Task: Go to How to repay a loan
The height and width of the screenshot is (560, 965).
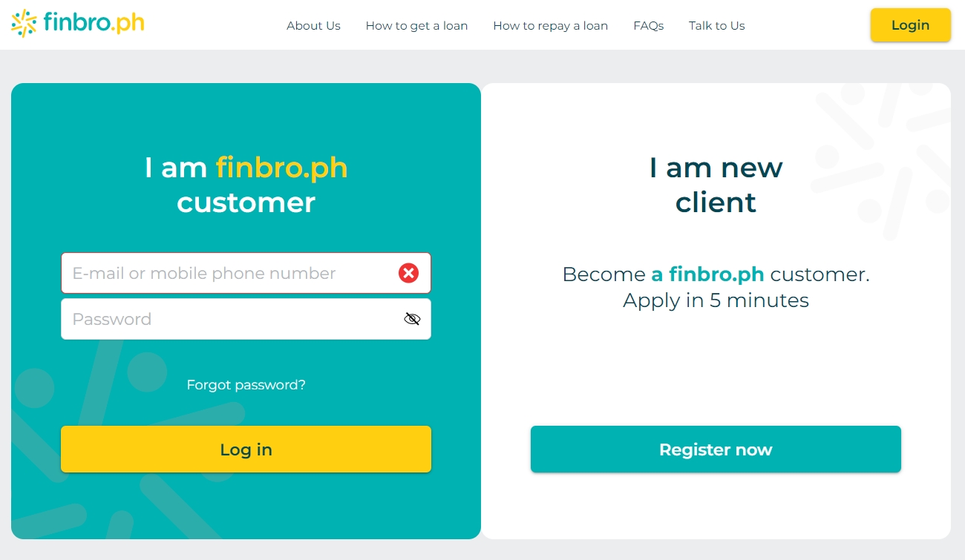Action: point(550,25)
